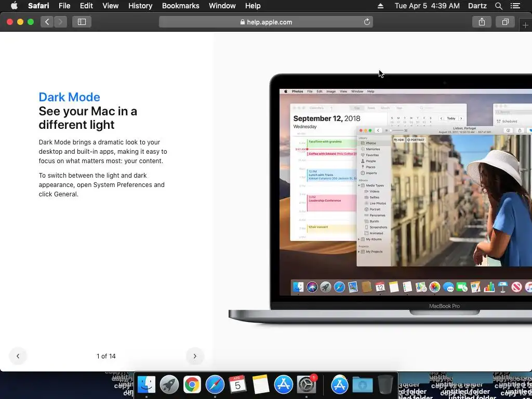Open System Preferences with badge in Dock
The width and height of the screenshot is (532, 399).
point(307,385)
